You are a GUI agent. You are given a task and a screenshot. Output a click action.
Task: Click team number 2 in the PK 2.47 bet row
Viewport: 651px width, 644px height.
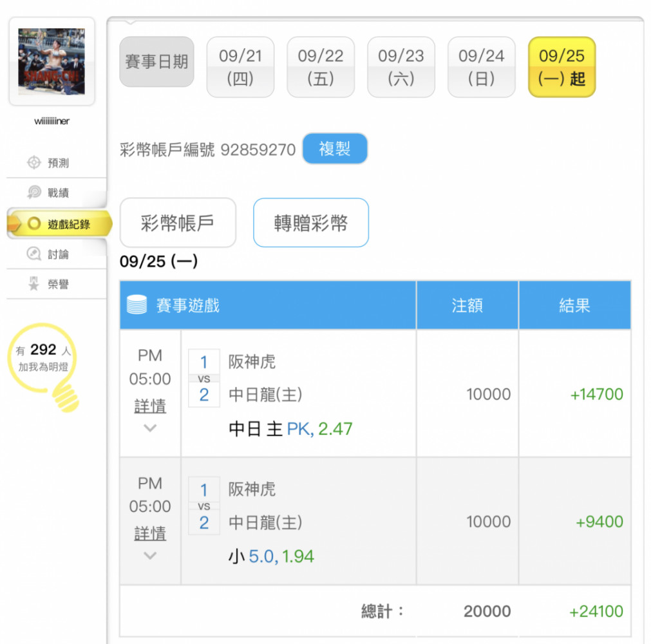[204, 395]
